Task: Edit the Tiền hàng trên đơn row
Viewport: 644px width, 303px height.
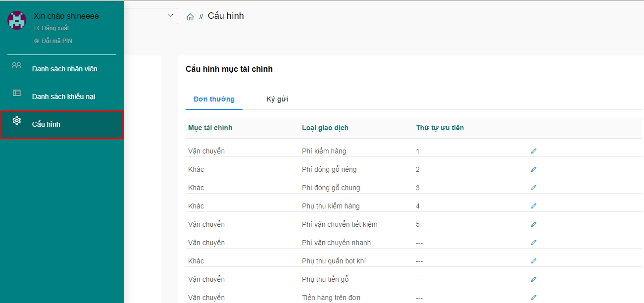Action: 534,298
